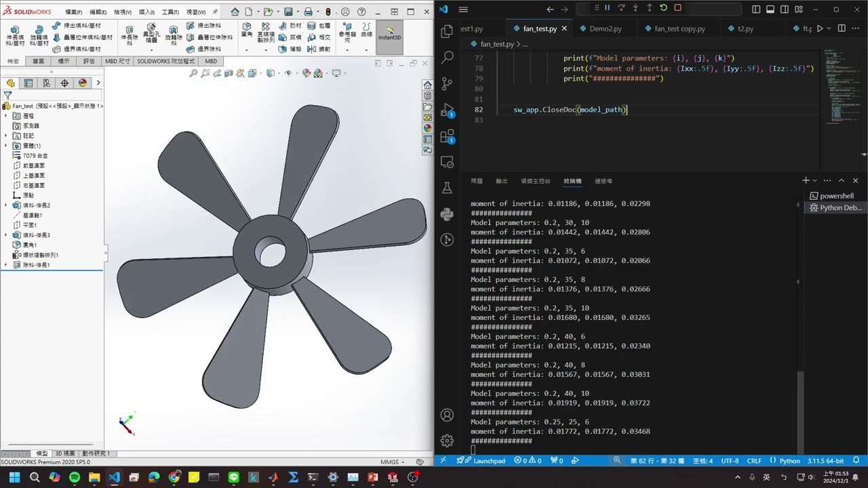
Task: Open the 插入(I) menu
Action: 146,12
